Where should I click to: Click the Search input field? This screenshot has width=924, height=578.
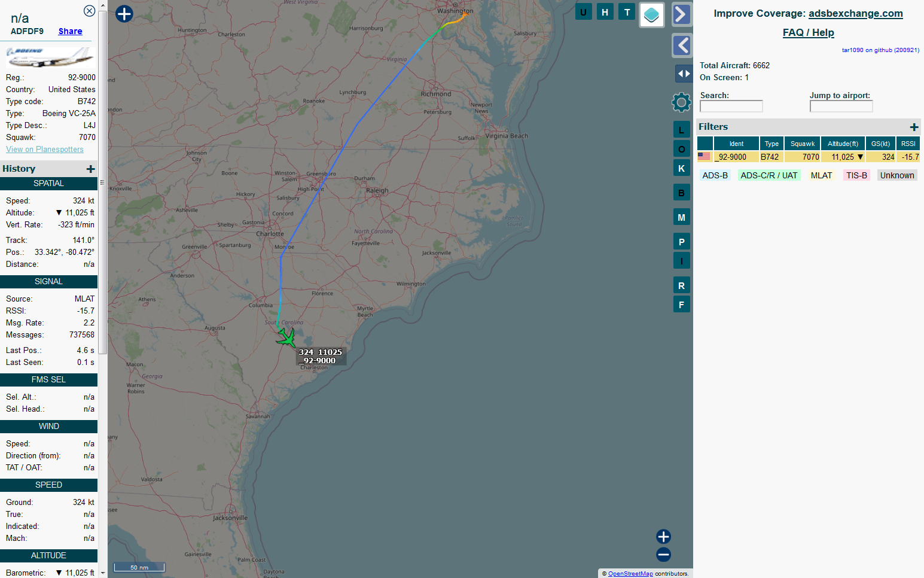(731, 107)
